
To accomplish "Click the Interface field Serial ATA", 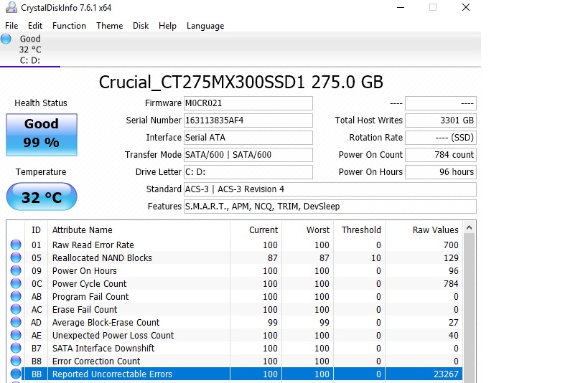I will [x=248, y=138].
